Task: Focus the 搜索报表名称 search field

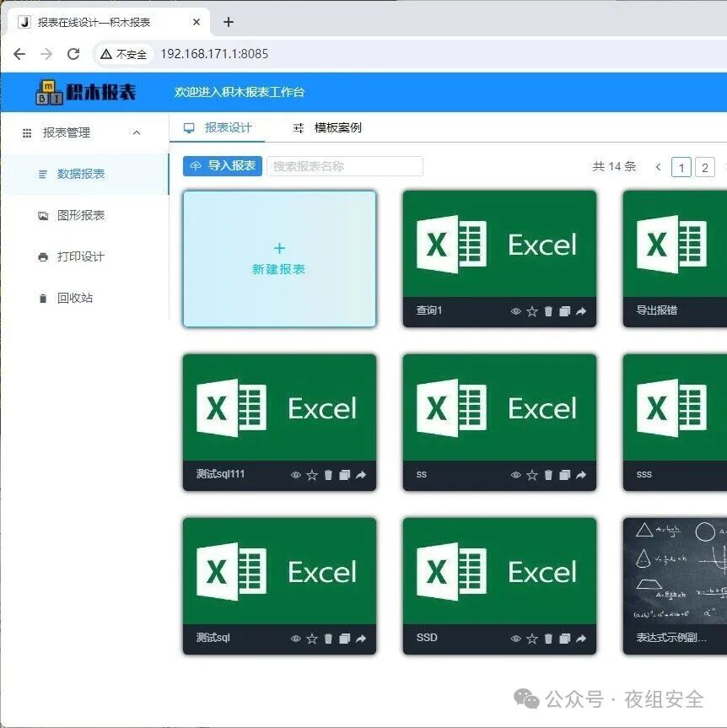Action: (x=345, y=166)
